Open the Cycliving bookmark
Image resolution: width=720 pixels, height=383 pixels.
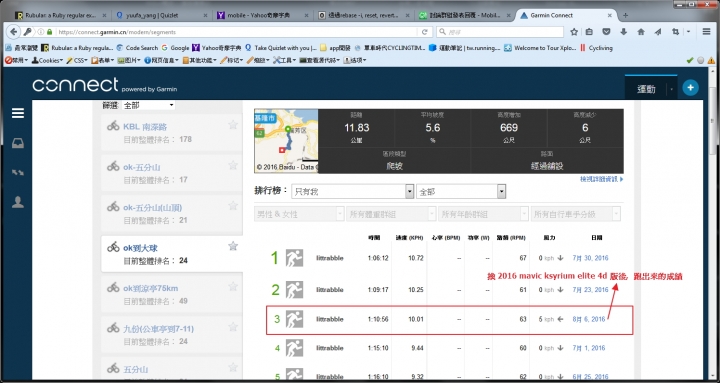click(597, 48)
